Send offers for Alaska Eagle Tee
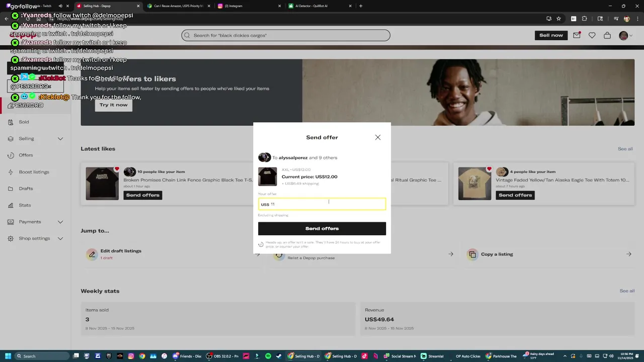The height and width of the screenshot is (362, 644). (515, 195)
